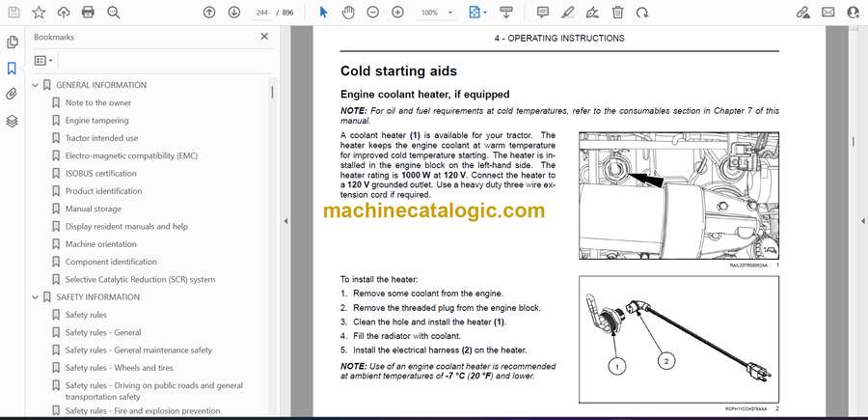Image resolution: width=868 pixels, height=420 pixels.
Task: Click the document vertical scrollbar thumb
Action: [x=854, y=142]
